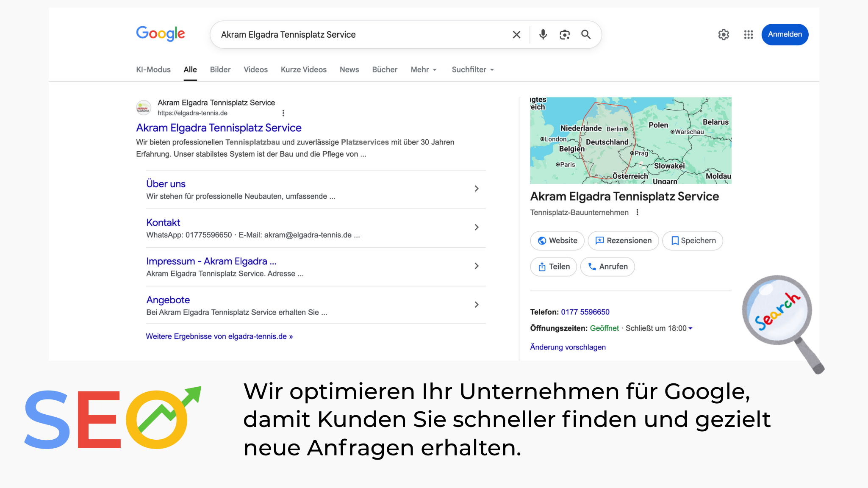Image resolution: width=868 pixels, height=488 pixels.
Task: Expand opening hours next to Schließt um 18:00
Action: [691, 328]
